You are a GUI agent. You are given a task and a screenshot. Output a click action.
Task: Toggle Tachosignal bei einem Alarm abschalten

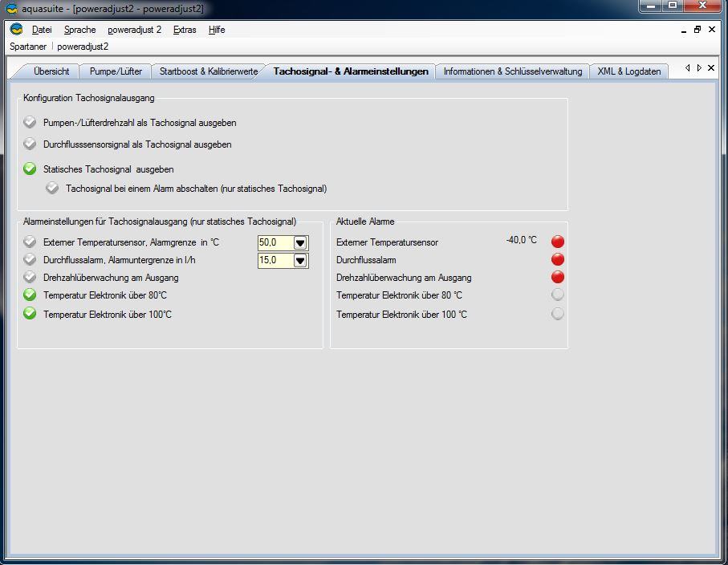pos(52,188)
